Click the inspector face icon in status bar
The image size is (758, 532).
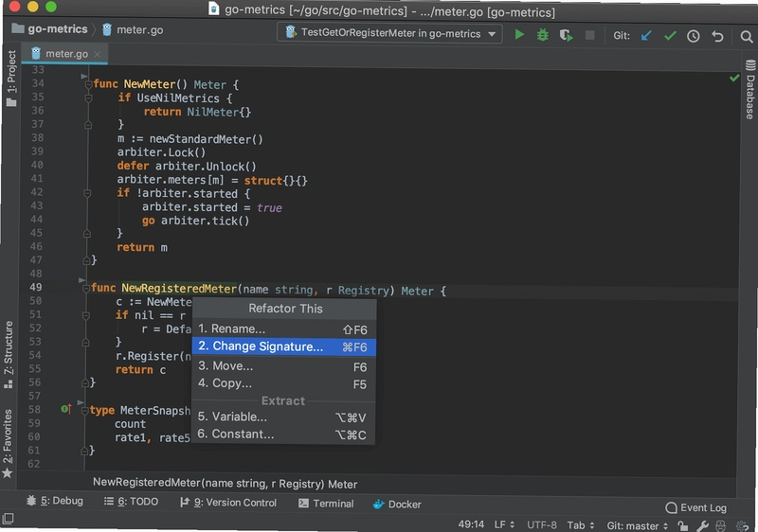tap(721, 525)
